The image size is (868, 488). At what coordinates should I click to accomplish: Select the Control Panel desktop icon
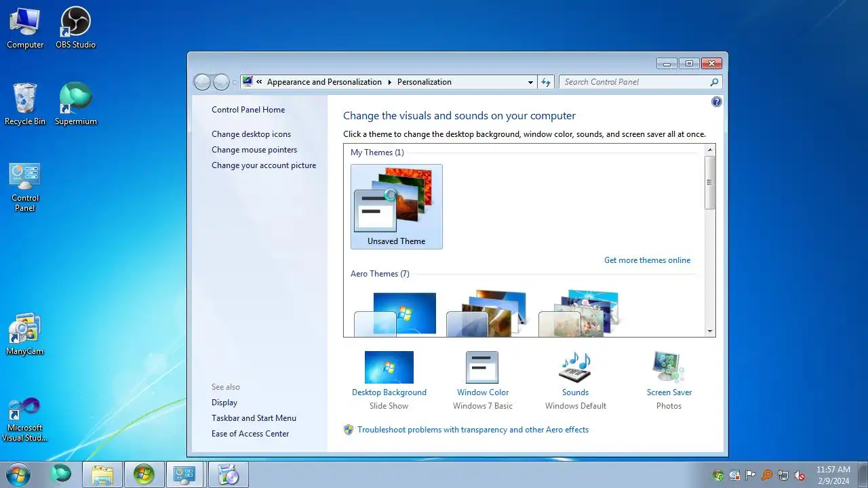(x=25, y=188)
